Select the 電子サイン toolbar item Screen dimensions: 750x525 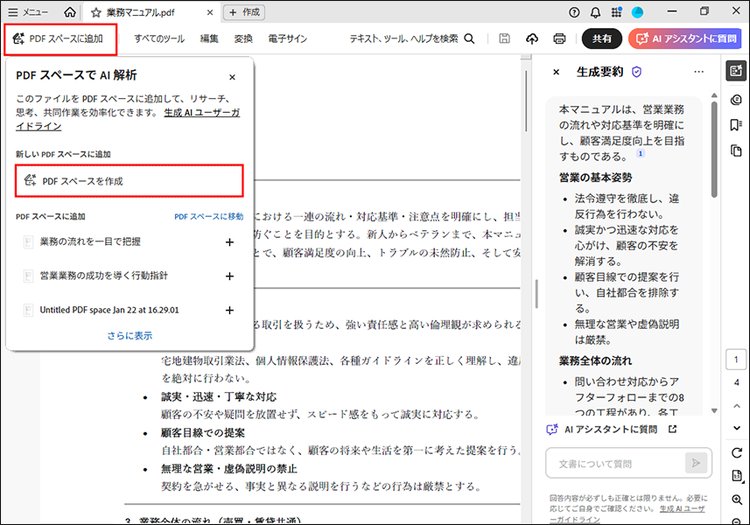coord(288,39)
